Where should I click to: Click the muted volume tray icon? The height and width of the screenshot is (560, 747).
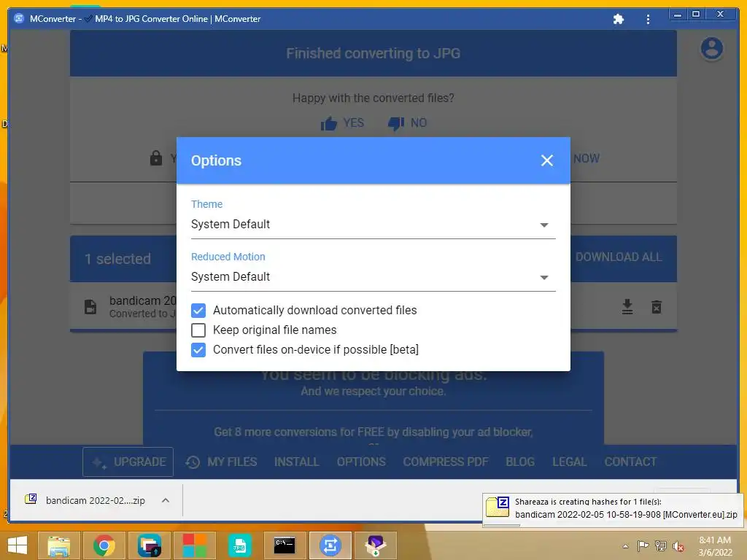(678, 546)
